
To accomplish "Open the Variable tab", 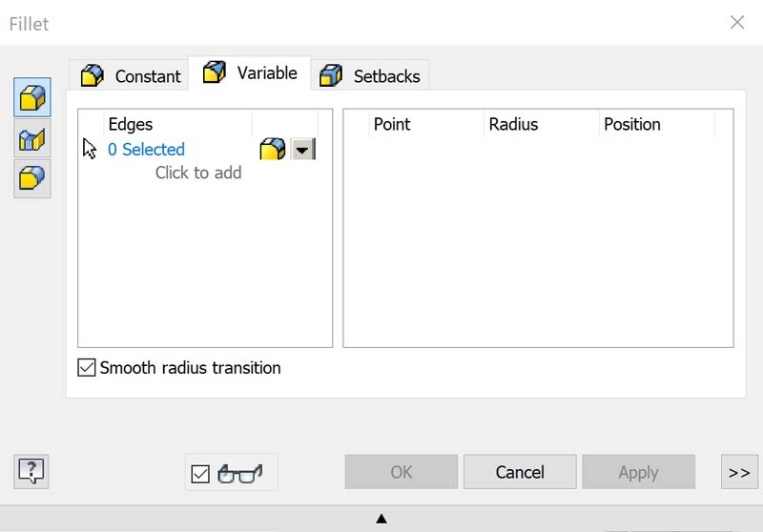I will (250, 73).
